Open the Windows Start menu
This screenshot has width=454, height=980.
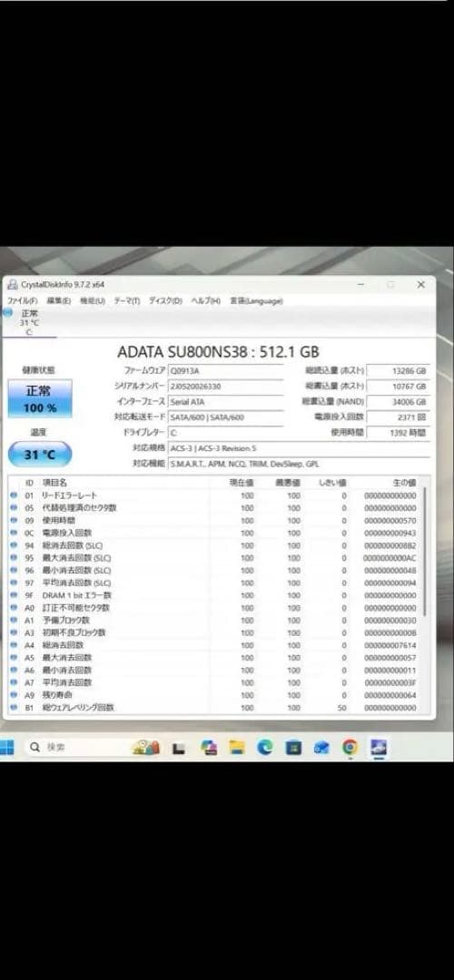[7, 747]
